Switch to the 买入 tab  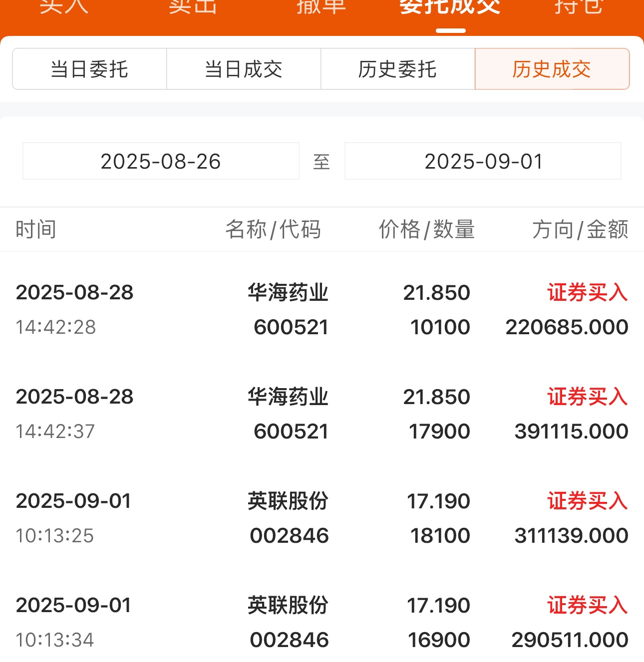point(64,7)
